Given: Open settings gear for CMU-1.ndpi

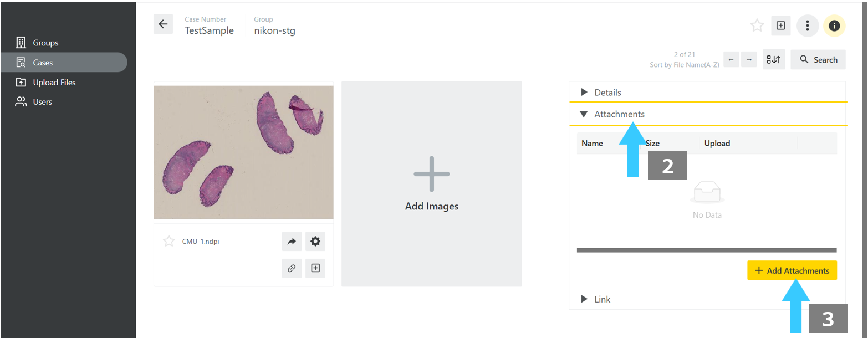Looking at the screenshot, I should click(x=315, y=241).
